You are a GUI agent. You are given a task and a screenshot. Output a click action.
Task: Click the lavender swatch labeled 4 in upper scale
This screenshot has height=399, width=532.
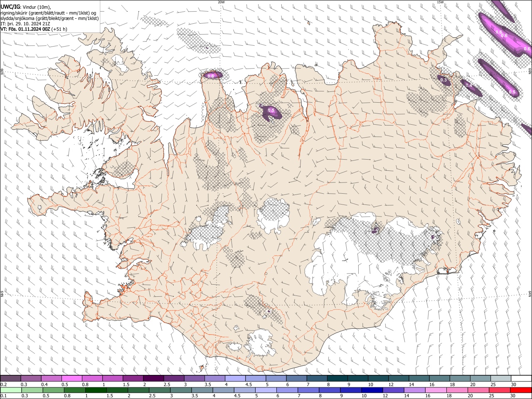(x=235, y=379)
